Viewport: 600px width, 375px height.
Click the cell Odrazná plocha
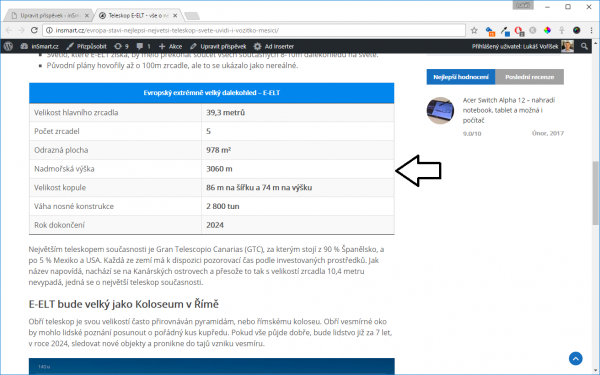point(116,150)
